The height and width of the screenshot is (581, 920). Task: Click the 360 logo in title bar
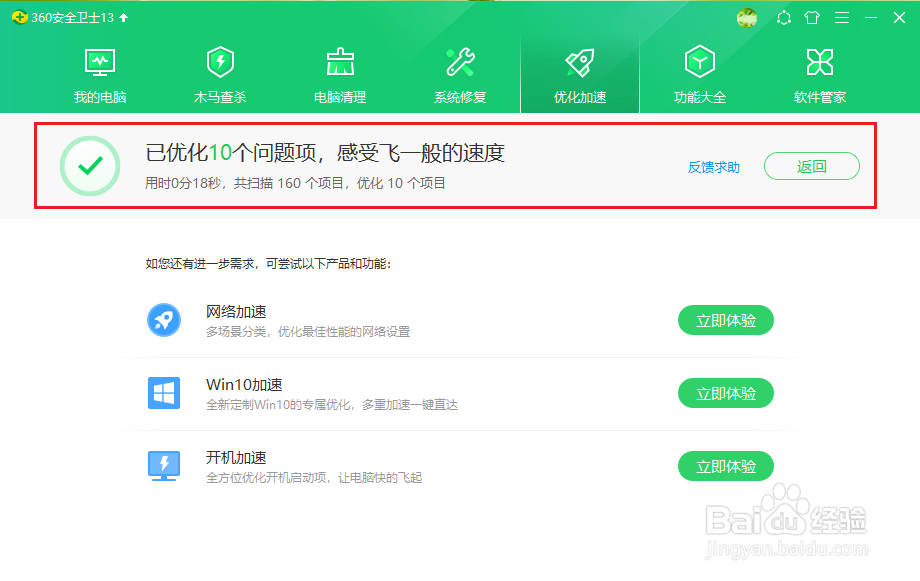point(20,18)
